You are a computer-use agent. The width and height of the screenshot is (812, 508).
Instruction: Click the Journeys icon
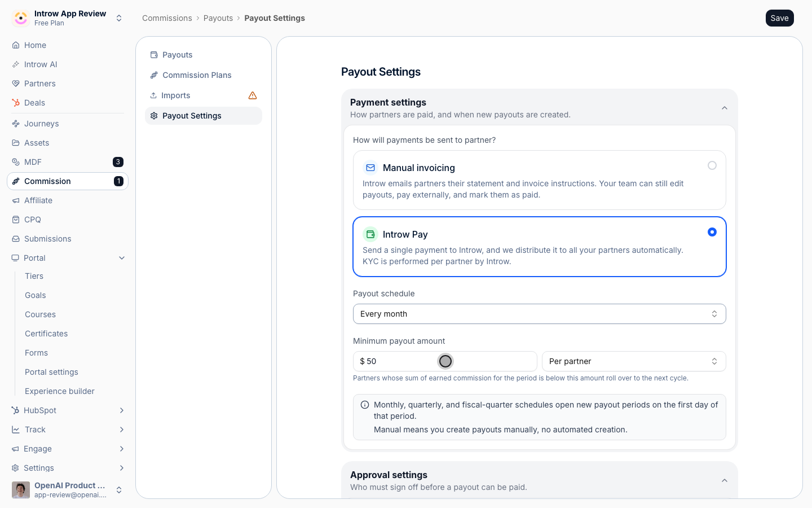pyautogui.click(x=16, y=124)
